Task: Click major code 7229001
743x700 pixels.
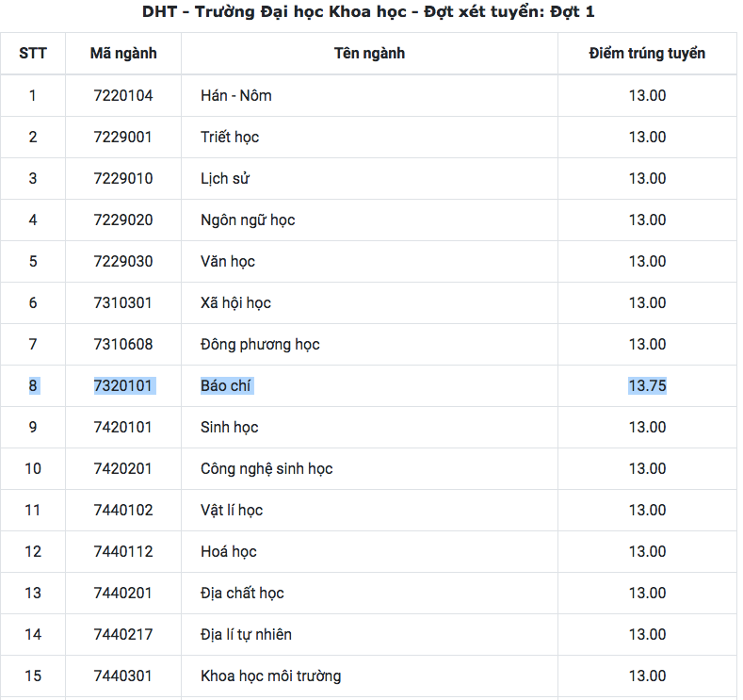Action: 122,137
